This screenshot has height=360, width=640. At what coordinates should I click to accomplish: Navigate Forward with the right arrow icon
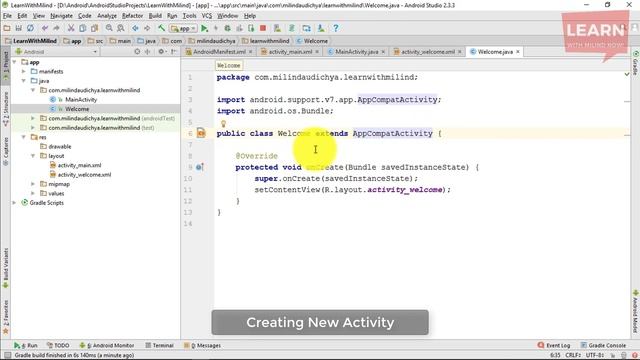pos(147,28)
